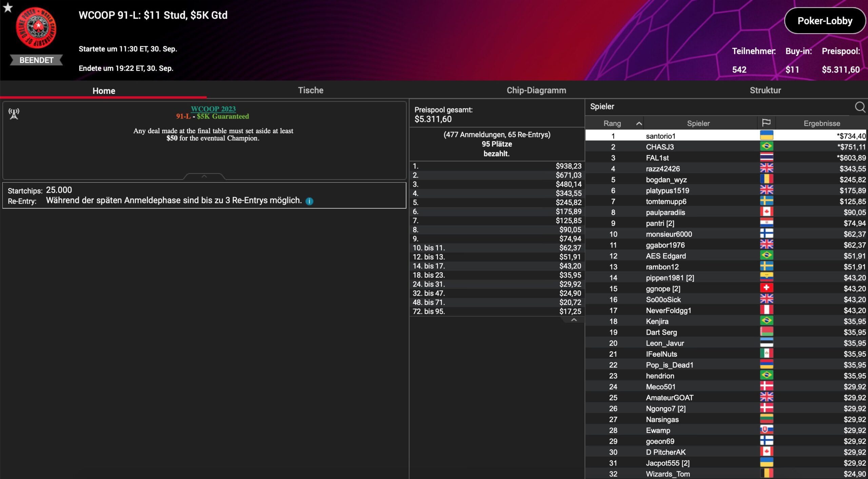Sort by Ergebnisse column header
This screenshot has height=479, width=868.
coord(822,123)
